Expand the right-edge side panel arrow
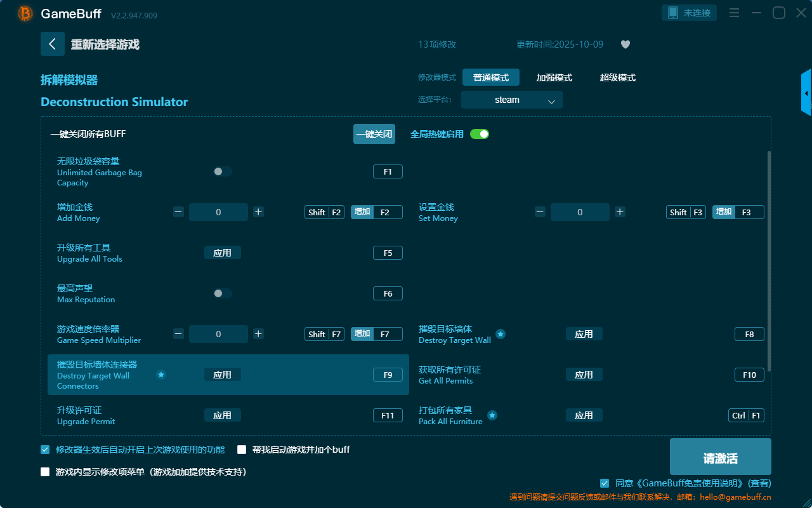This screenshot has width=812, height=508. (806, 93)
